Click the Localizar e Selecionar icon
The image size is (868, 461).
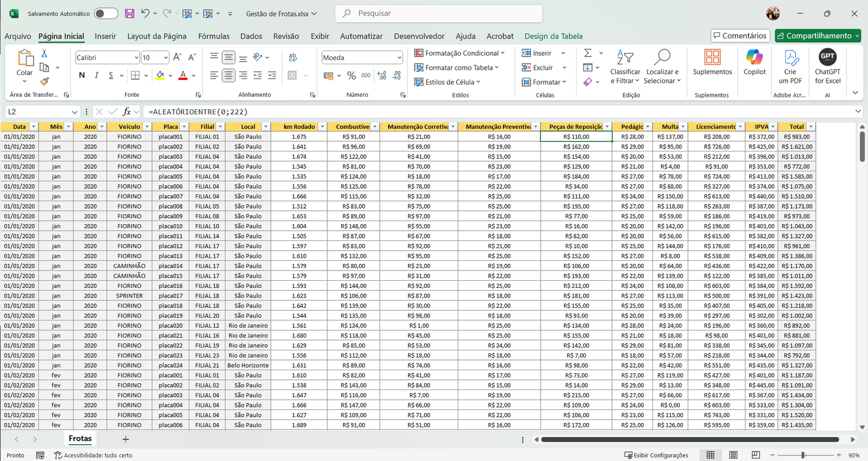tap(661, 66)
